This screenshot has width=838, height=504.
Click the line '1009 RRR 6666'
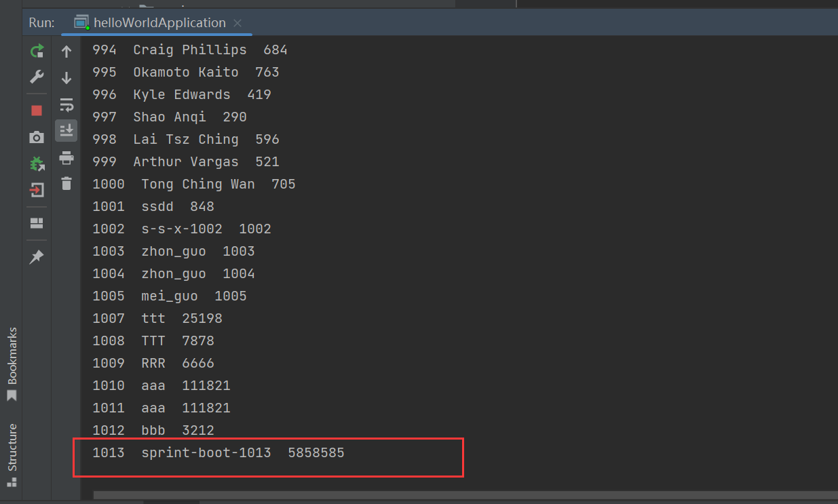point(153,363)
